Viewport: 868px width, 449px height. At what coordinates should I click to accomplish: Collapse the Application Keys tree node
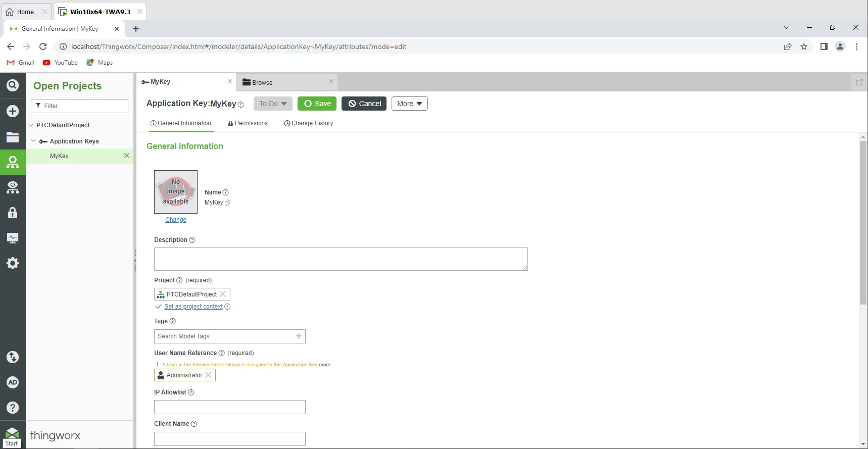(34, 141)
